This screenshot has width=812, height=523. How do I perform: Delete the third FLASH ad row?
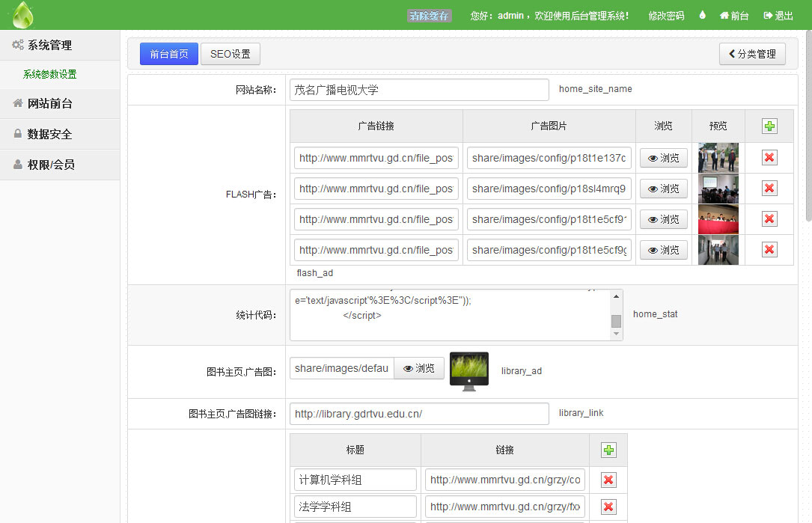[x=769, y=219]
